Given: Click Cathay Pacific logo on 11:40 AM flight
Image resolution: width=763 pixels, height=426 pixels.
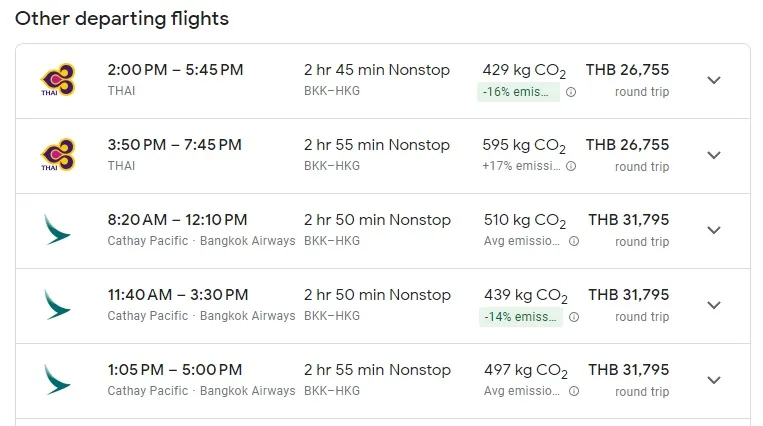Looking at the screenshot, I should [x=57, y=305].
